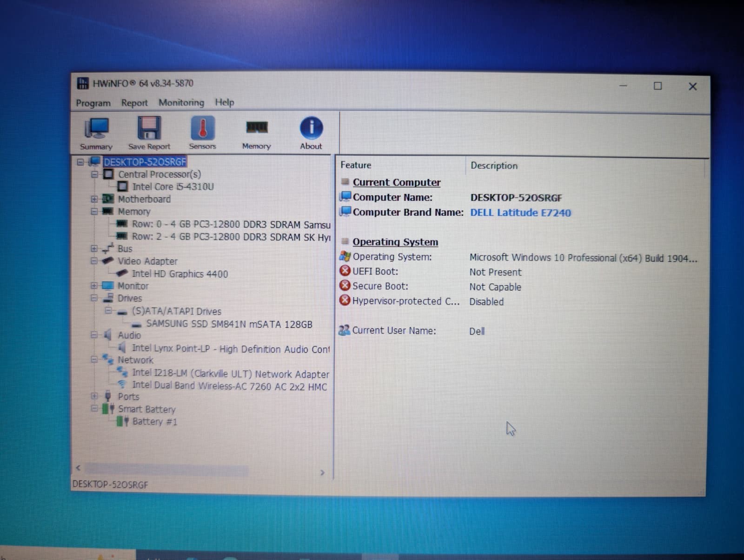
Task: Click the Drives node icon
Action: (x=108, y=297)
